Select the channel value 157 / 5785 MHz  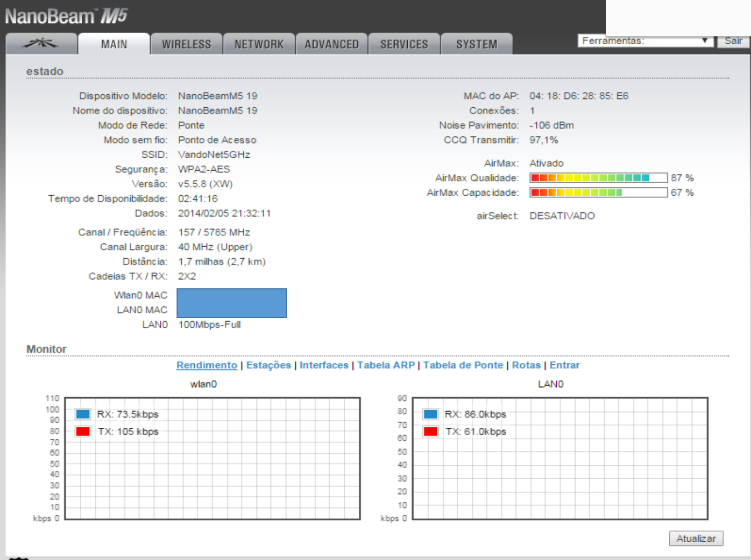[214, 232]
